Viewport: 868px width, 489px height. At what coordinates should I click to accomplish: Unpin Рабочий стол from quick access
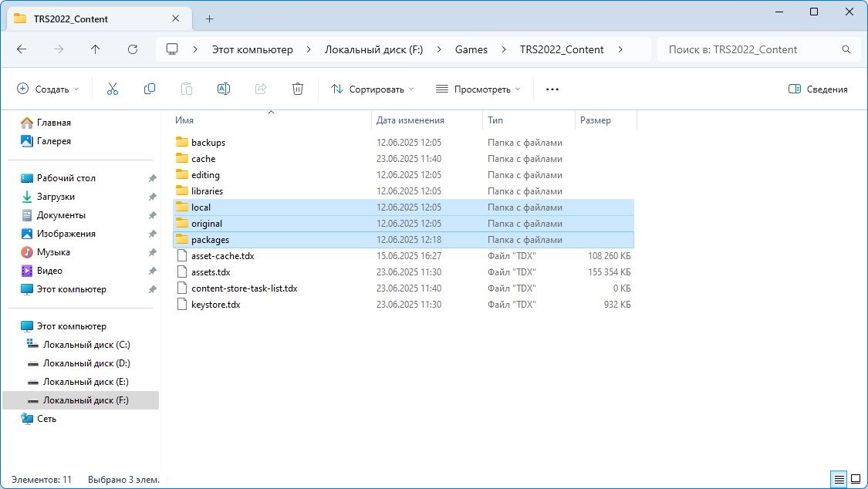click(152, 178)
